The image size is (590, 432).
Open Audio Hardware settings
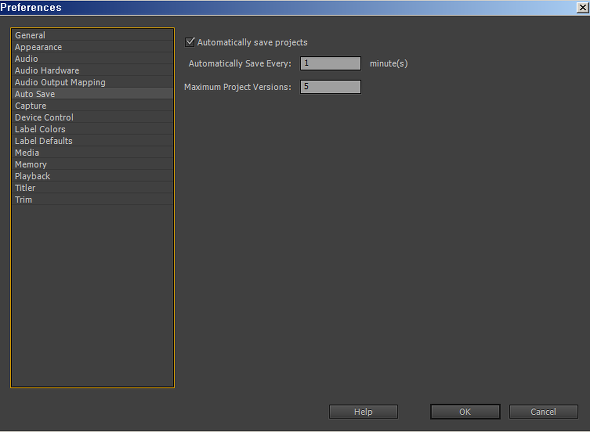coord(93,70)
